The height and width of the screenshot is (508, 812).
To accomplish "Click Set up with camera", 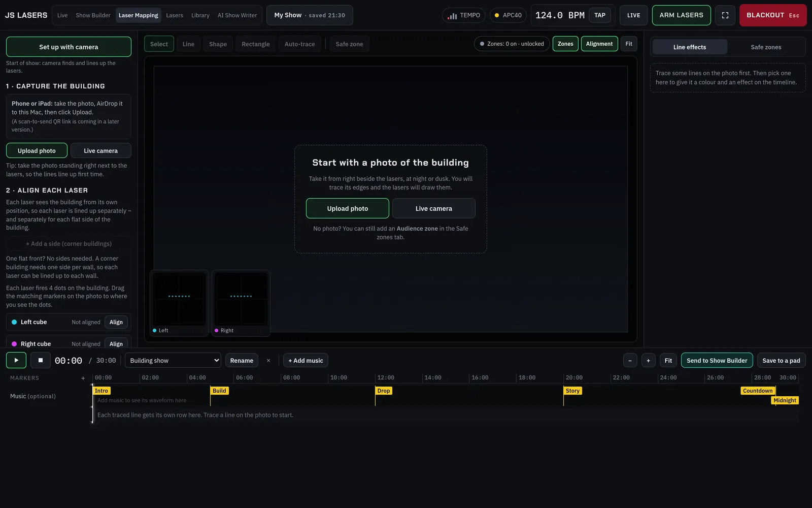I will coord(69,47).
